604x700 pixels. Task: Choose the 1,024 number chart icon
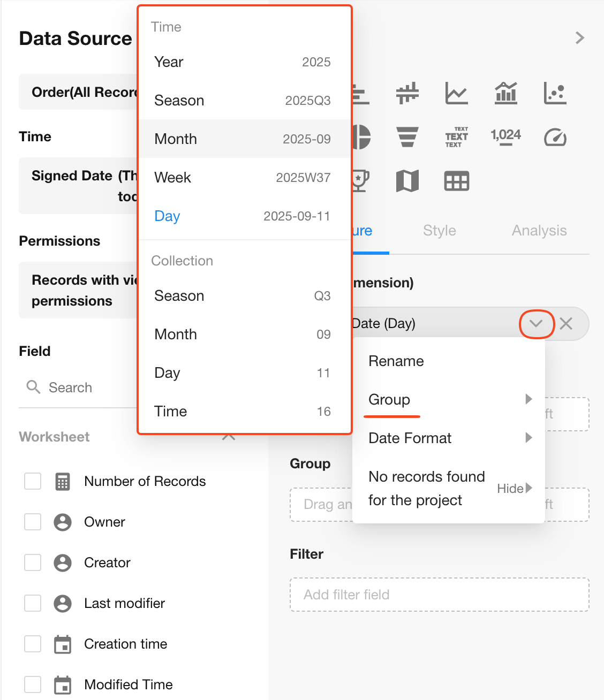(x=505, y=136)
